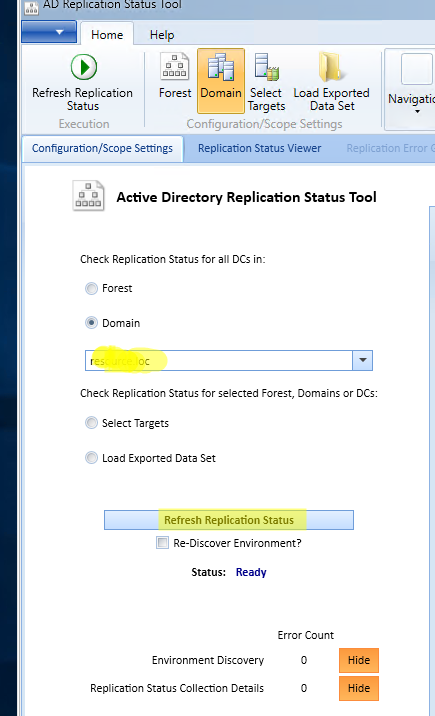
Task: Run Refresh Replication Status from ribbon
Action: (x=83, y=83)
